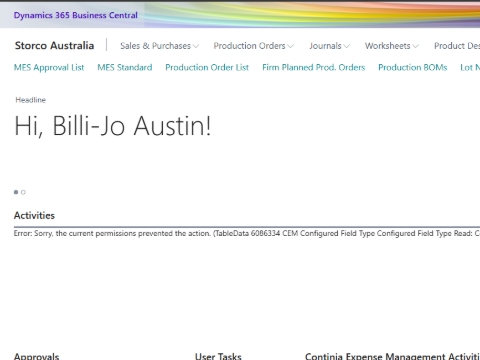Click Continia Expense Management Activities heading
This screenshot has height=360, width=480.
click(x=392, y=356)
